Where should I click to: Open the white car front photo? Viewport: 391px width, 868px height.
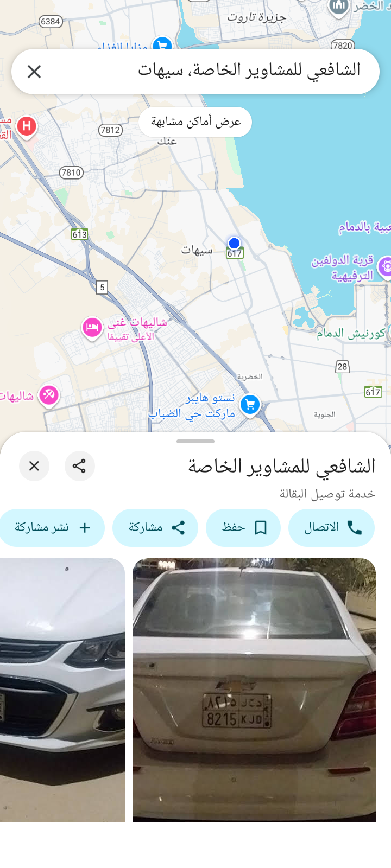click(x=62, y=690)
